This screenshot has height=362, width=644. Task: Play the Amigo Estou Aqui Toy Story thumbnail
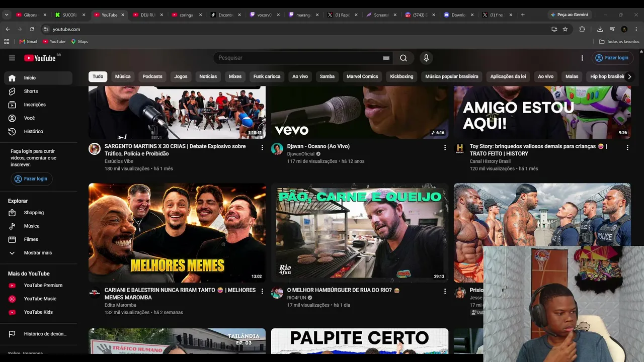point(542,112)
